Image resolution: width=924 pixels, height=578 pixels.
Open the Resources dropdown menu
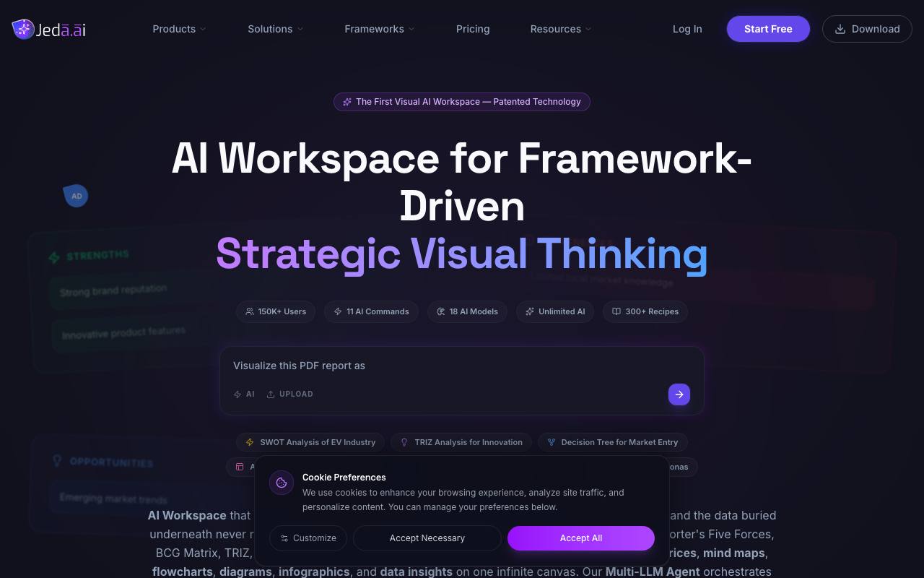click(561, 29)
